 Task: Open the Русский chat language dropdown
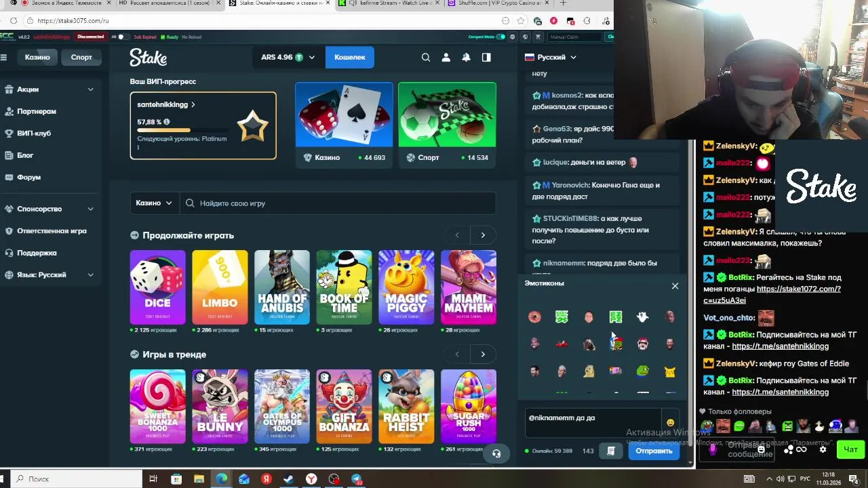coord(551,58)
